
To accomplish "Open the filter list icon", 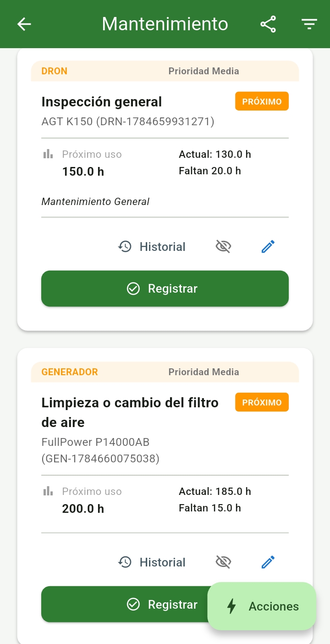I will (309, 24).
